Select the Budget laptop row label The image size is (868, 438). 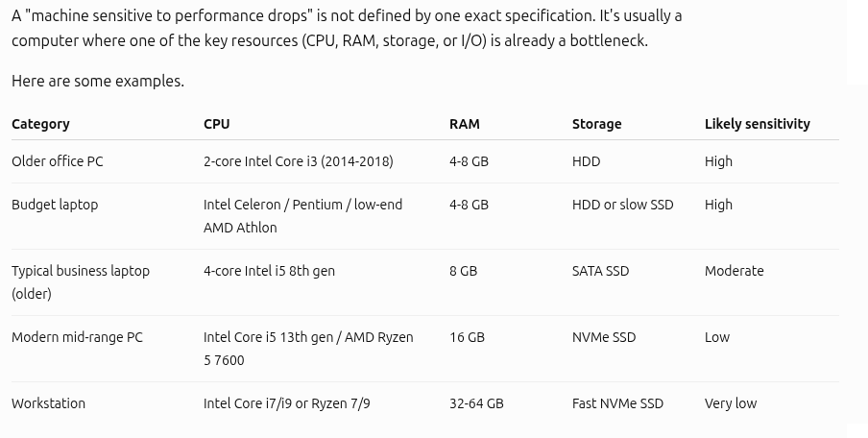point(55,205)
